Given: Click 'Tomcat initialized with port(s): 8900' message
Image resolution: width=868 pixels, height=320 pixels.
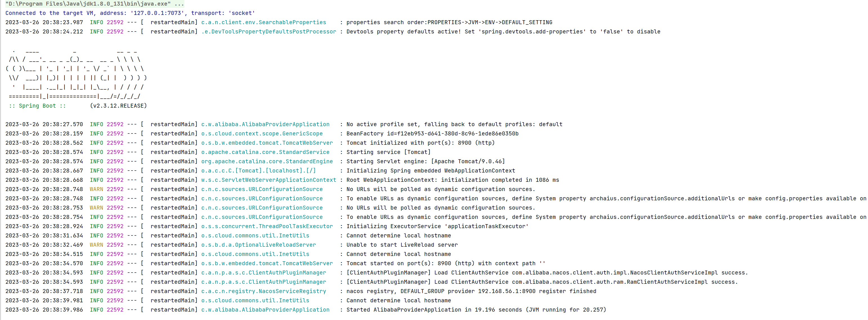Looking at the screenshot, I should point(420,143).
